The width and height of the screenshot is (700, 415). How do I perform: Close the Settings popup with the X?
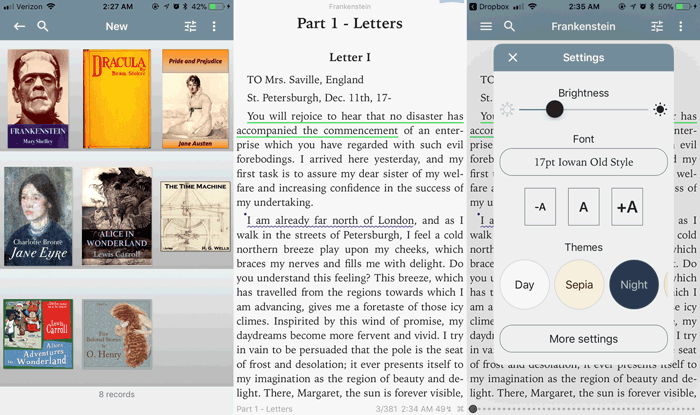point(513,58)
